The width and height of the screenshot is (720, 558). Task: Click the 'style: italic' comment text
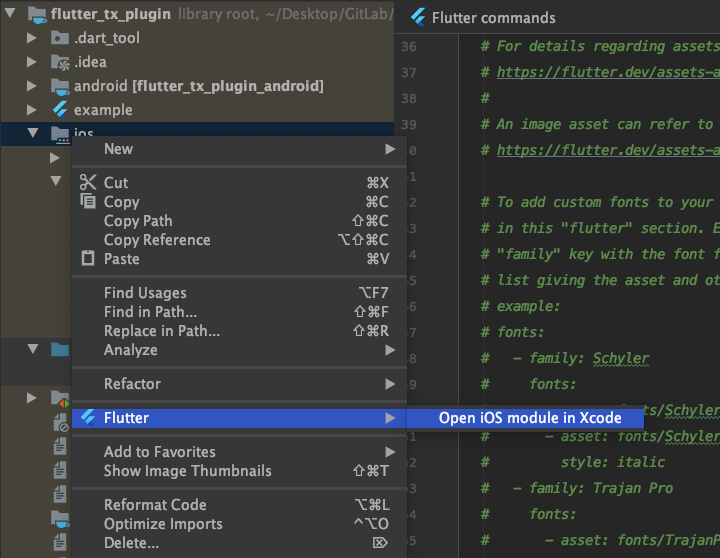tap(613, 462)
